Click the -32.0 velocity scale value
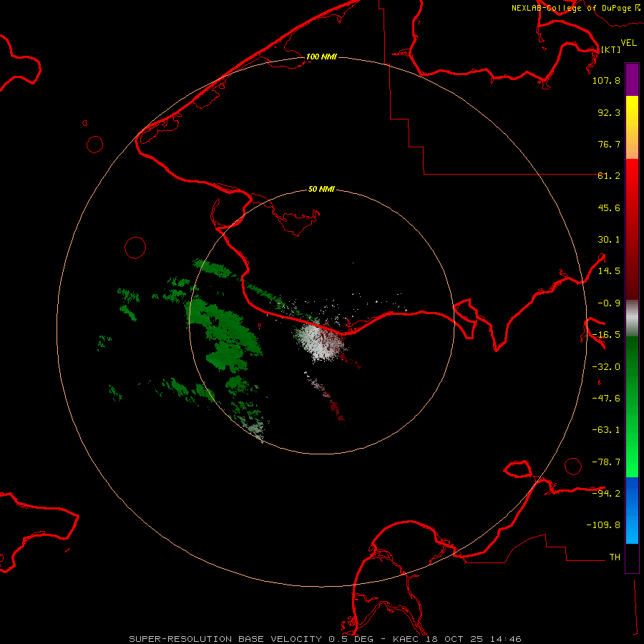This screenshot has width=644, height=644. pos(606,367)
